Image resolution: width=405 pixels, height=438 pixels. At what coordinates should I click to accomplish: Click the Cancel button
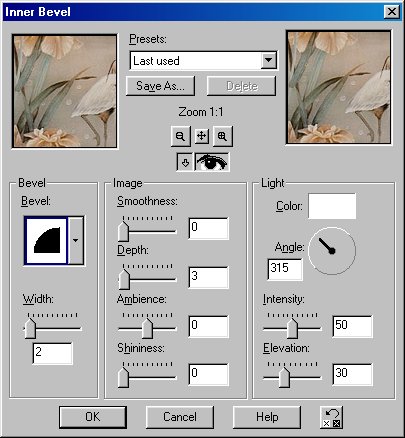[x=180, y=417]
